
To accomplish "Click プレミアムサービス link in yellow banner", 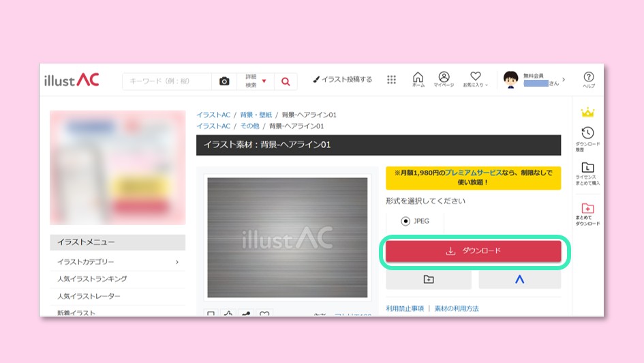I will pyautogui.click(x=473, y=173).
